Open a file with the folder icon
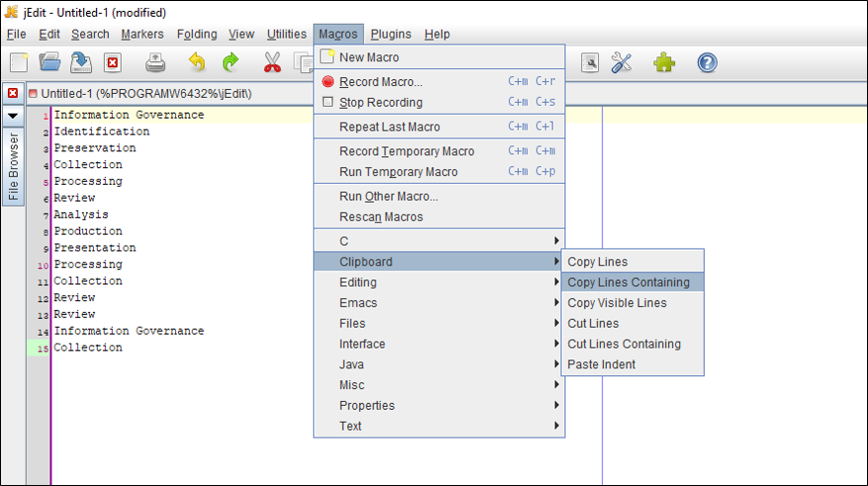 tap(49, 62)
